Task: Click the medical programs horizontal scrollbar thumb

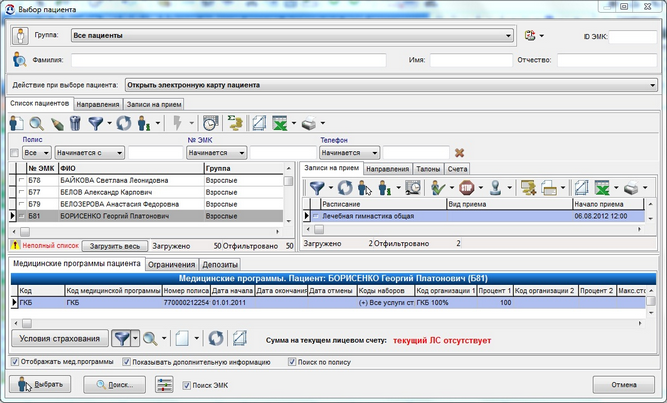Action: 27,323
